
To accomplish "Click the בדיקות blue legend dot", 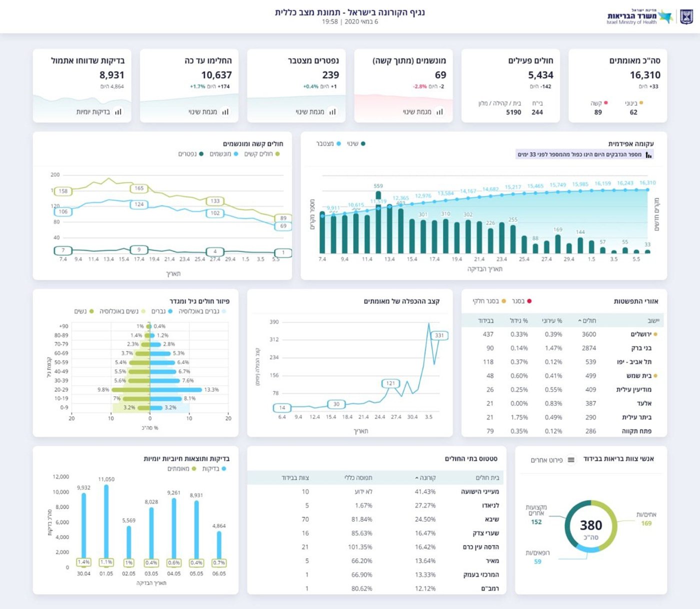I will pos(223,469).
